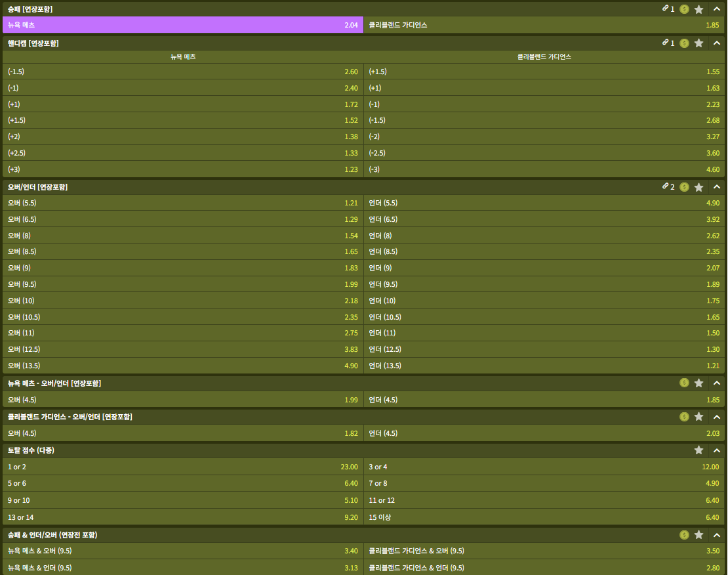This screenshot has width=728, height=575.
Task: Bet on 오버 (8.5) at 1.65
Action: pos(183,251)
